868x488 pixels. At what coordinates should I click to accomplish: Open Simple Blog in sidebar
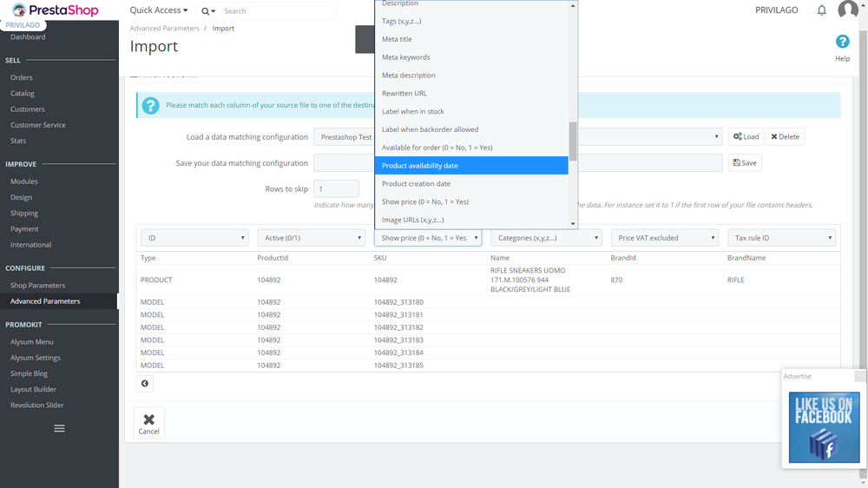coord(29,373)
